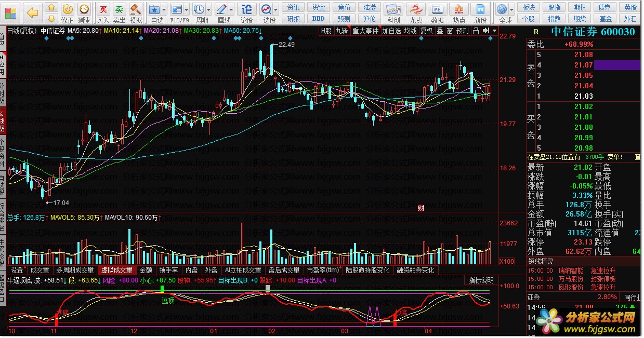Image resolution: width=644 pixels, height=338 pixels.
Task: Open the 修正 data correction tool
Action: [68, 12]
